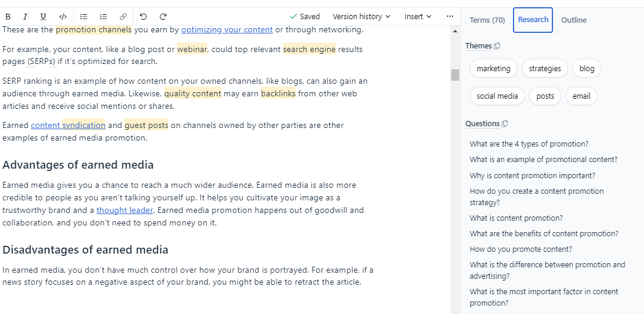
Task: Click the highlighted term promotion channels
Action: point(93,29)
